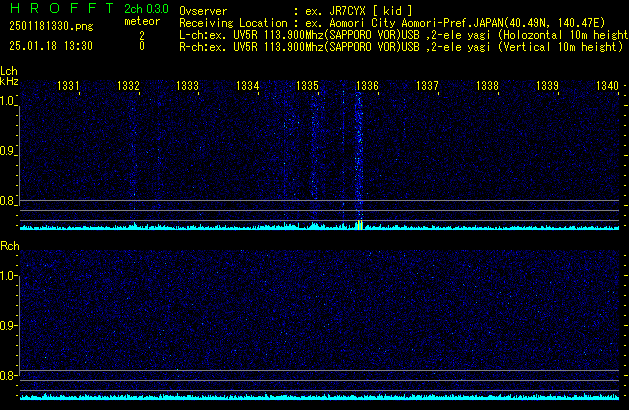Click the Lch 0.8 kHz axis label
The width and height of the screenshot is (629, 410).
click(x=7, y=201)
